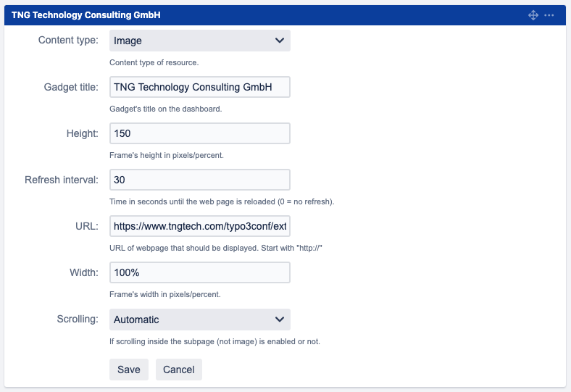Open the Content type dropdown

tap(199, 41)
